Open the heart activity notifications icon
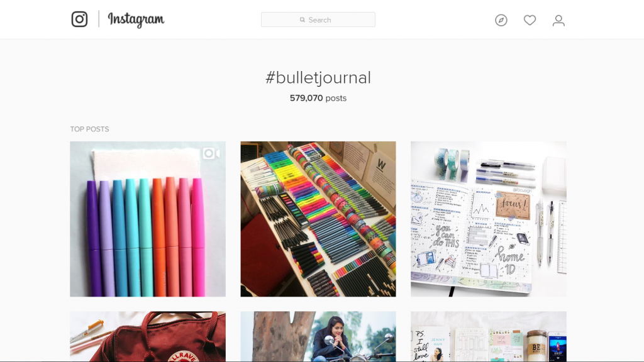 coord(530,20)
